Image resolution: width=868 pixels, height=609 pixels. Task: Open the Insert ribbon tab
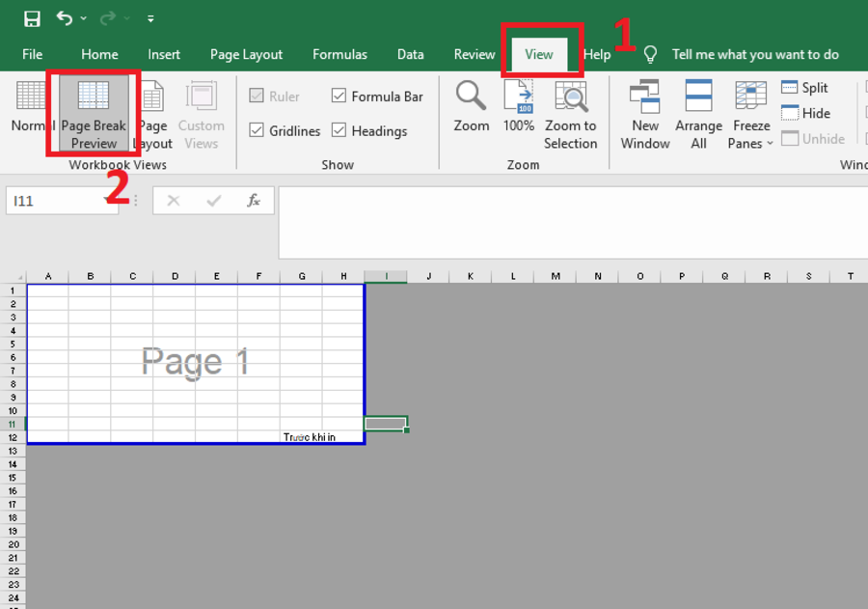click(164, 54)
